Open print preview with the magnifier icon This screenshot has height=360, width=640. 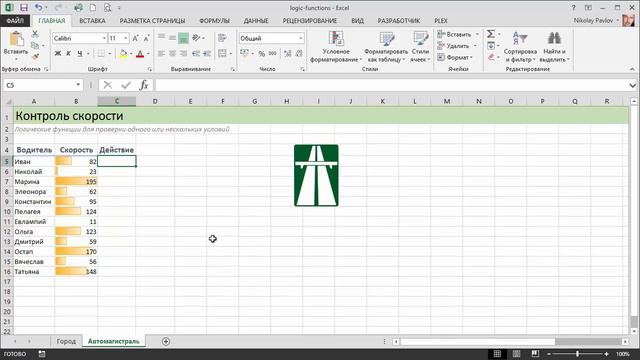[x=107, y=8]
